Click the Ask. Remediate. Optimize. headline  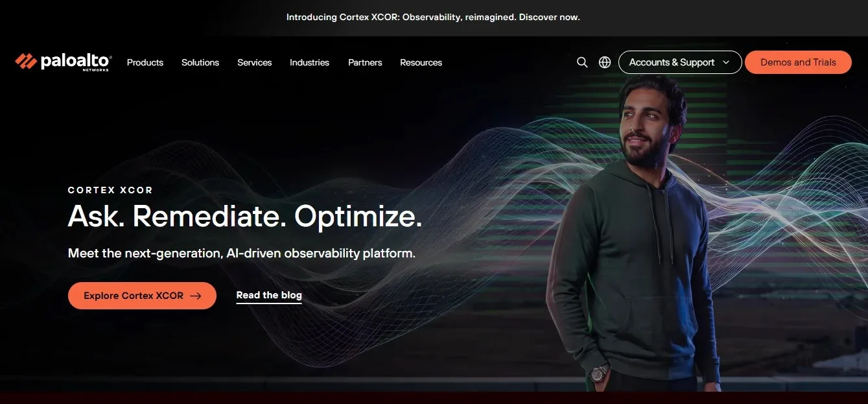point(245,216)
